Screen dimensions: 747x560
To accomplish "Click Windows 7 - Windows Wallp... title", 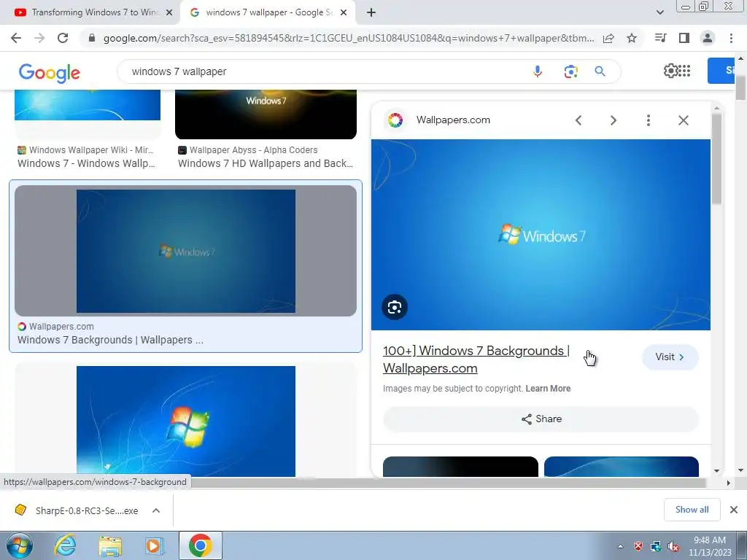I will click(x=86, y=163).
